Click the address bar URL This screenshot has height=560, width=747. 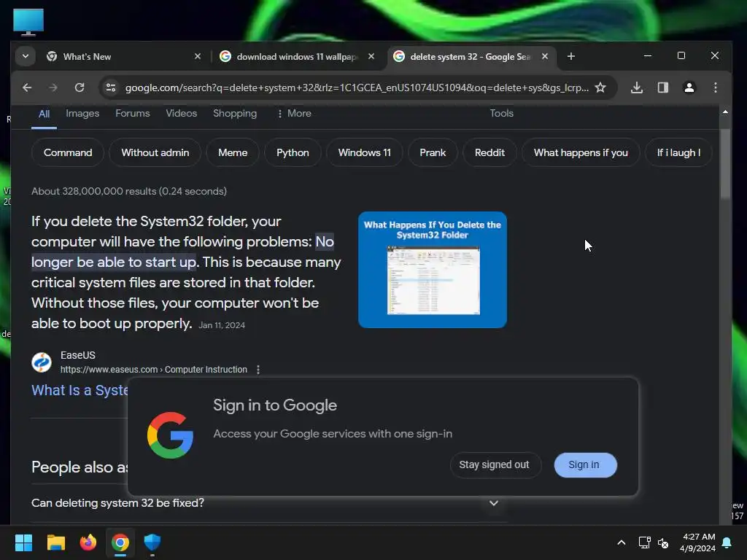(357, 87)
